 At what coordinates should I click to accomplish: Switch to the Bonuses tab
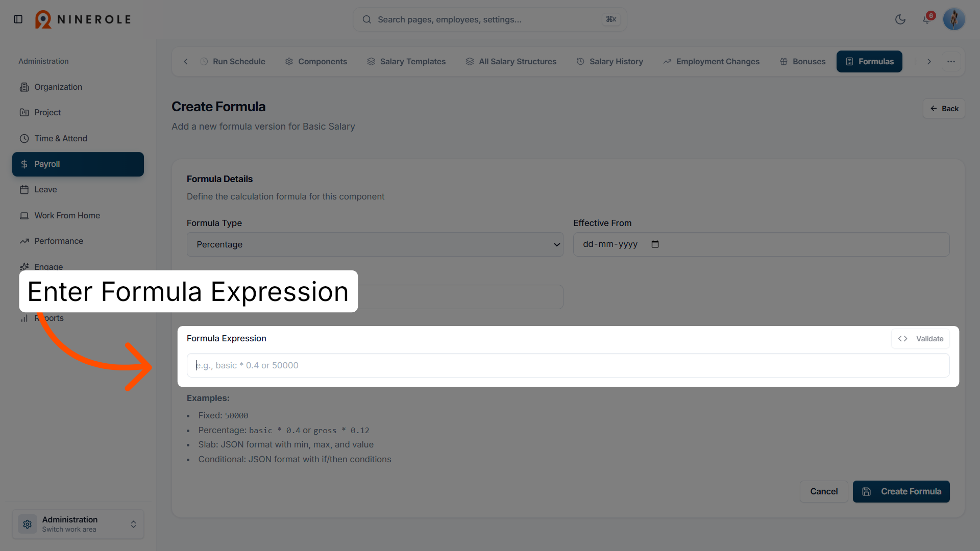pyautogui.click(x=803, y=62)
